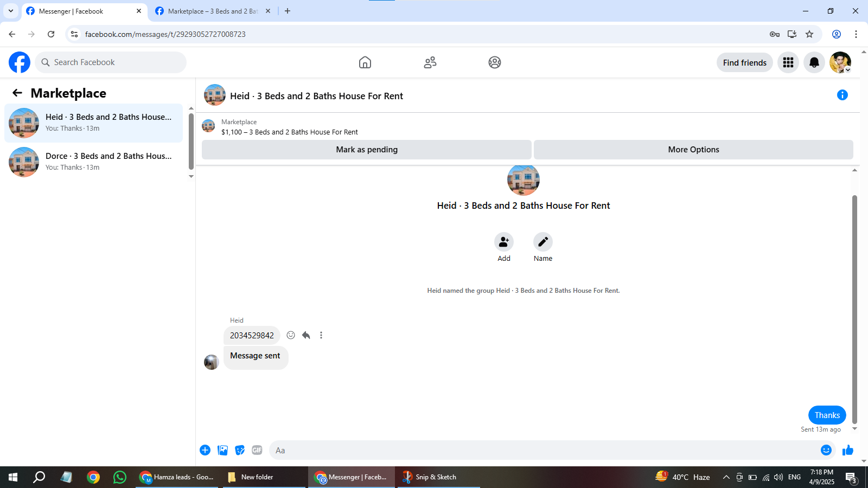This screenshot has height=488, width=868.
Task: Open WhatsApp from the taskbar
Action: pos(120,477)
